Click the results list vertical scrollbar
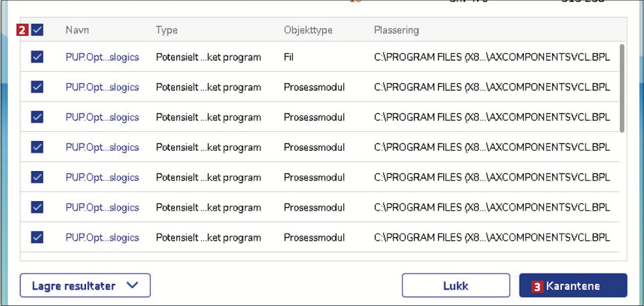This screenshot has width=644, height=306. (622, 88)
